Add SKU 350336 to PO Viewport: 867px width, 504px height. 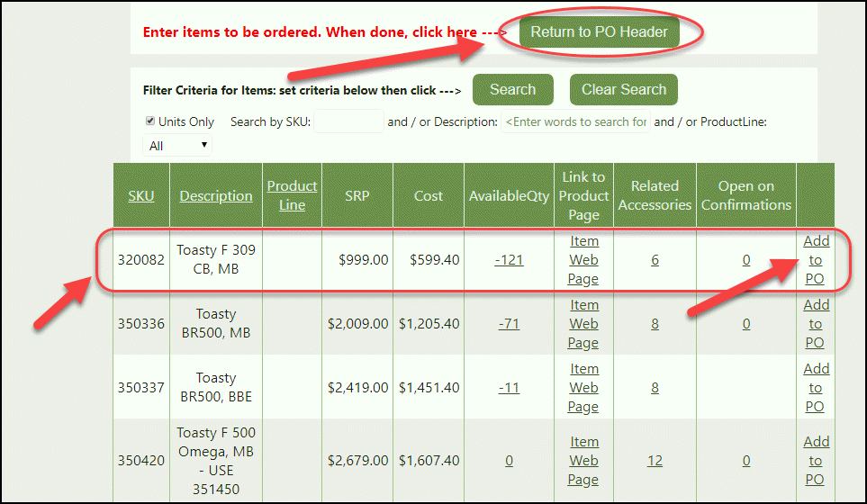816,324
